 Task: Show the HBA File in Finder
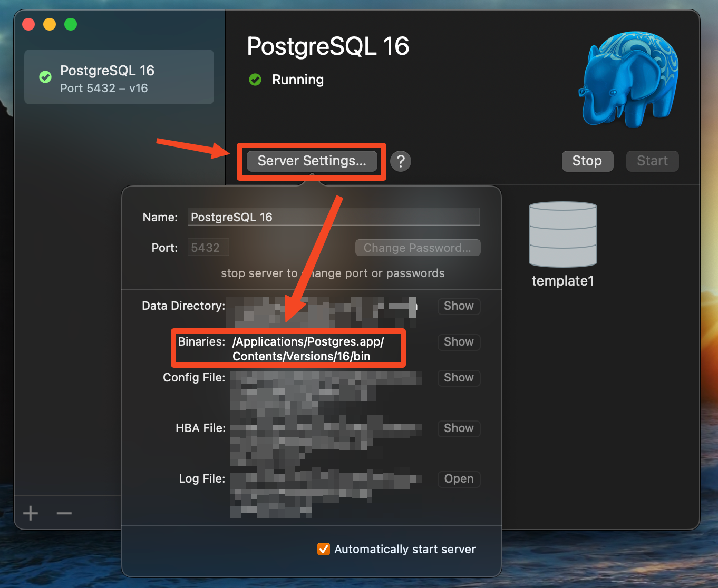[459, 428]
